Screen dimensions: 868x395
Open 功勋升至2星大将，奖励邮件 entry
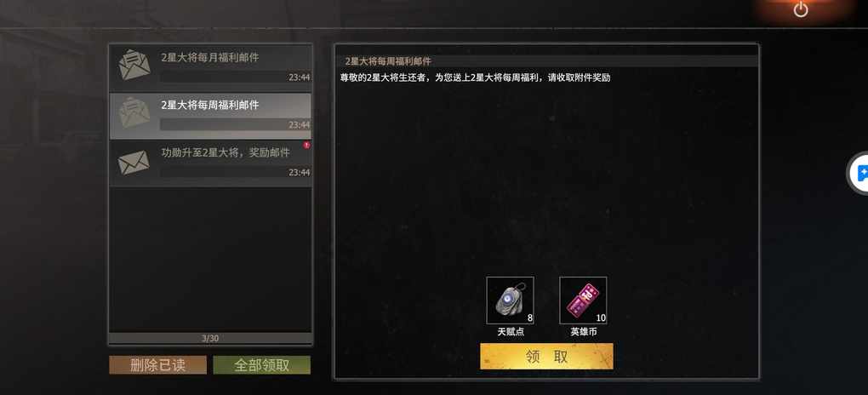point(210,163)
